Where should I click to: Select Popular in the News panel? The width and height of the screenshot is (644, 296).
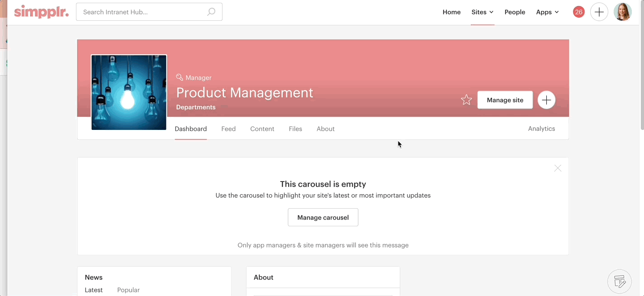(128, 290)
